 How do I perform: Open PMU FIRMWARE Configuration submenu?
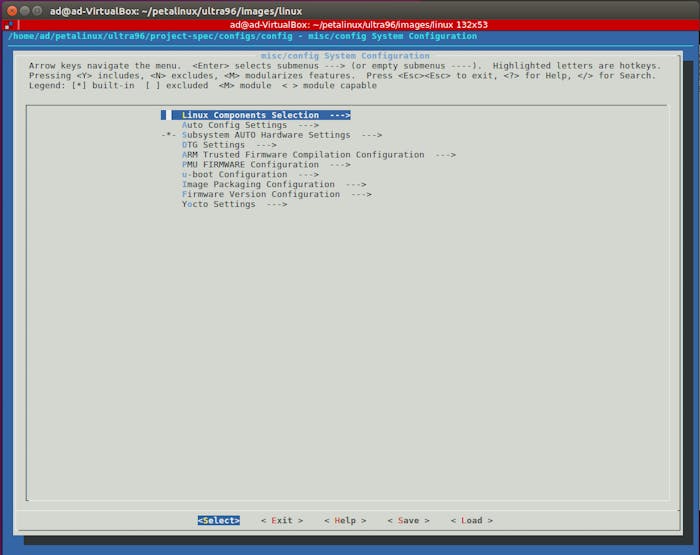click(266, 164)
